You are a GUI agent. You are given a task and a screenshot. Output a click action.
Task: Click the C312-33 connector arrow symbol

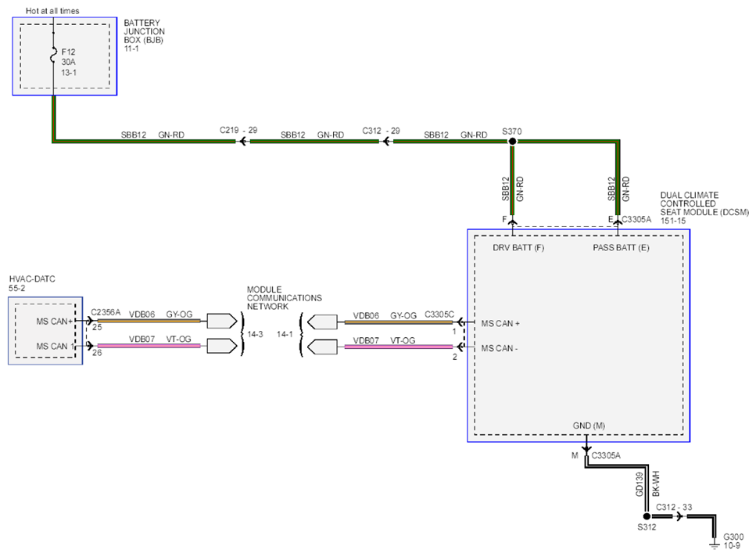tap(679, 516)
